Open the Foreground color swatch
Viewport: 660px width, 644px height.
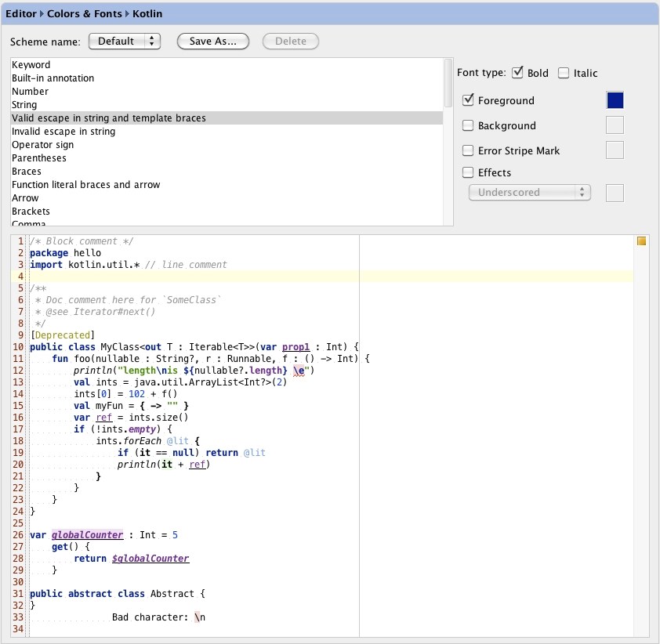point(615,100)
